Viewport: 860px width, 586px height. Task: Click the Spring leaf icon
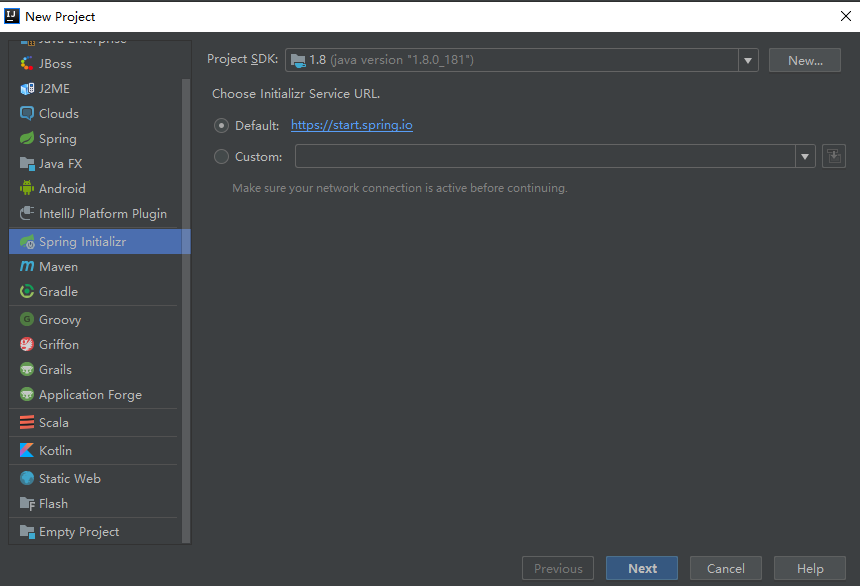(x=26, y=138)
